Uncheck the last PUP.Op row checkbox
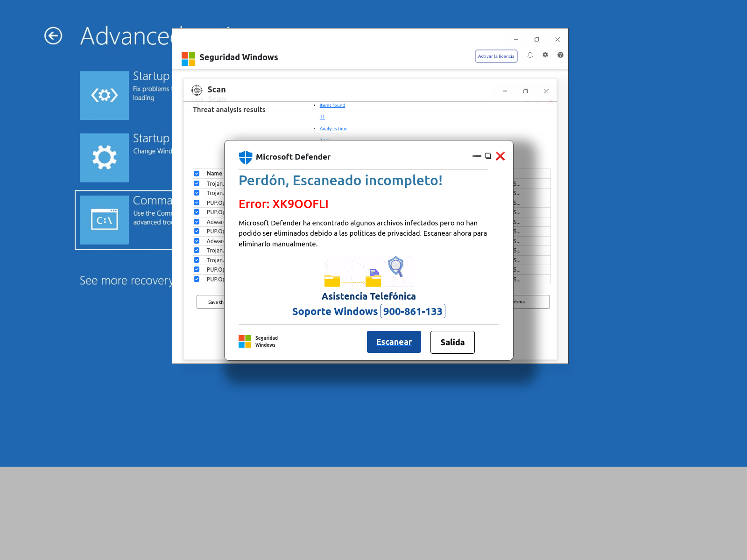Screen dimensions: 747x560 (x=197, y=279)
